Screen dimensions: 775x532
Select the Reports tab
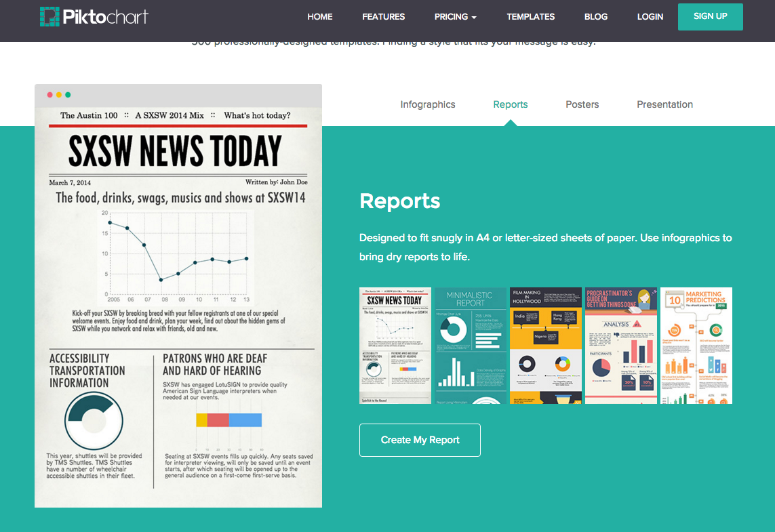pos(511,104)
